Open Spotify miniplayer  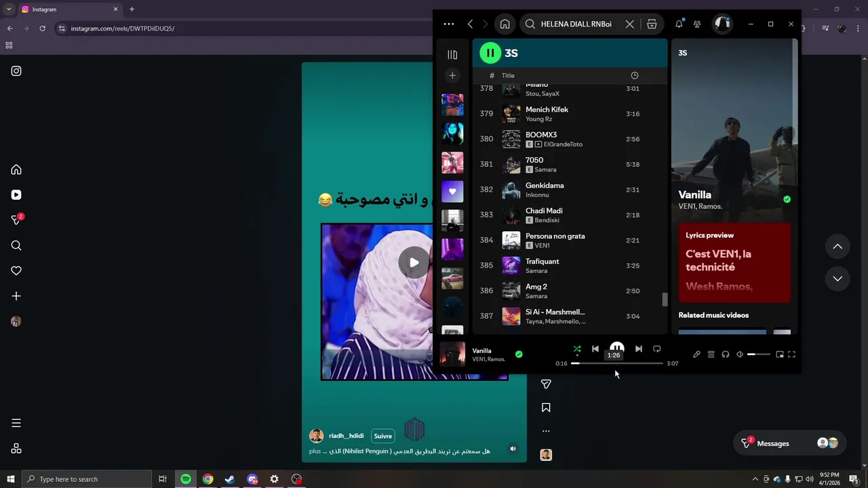780,354
